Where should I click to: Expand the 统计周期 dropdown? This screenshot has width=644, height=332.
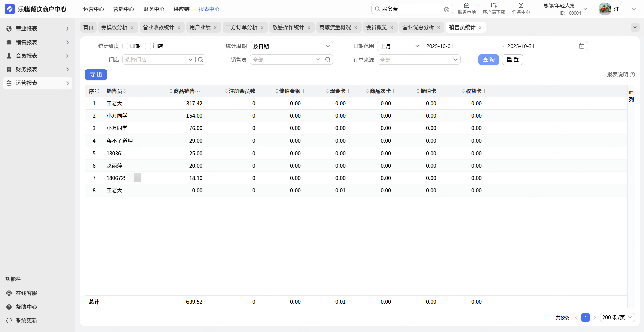point(291,46)
